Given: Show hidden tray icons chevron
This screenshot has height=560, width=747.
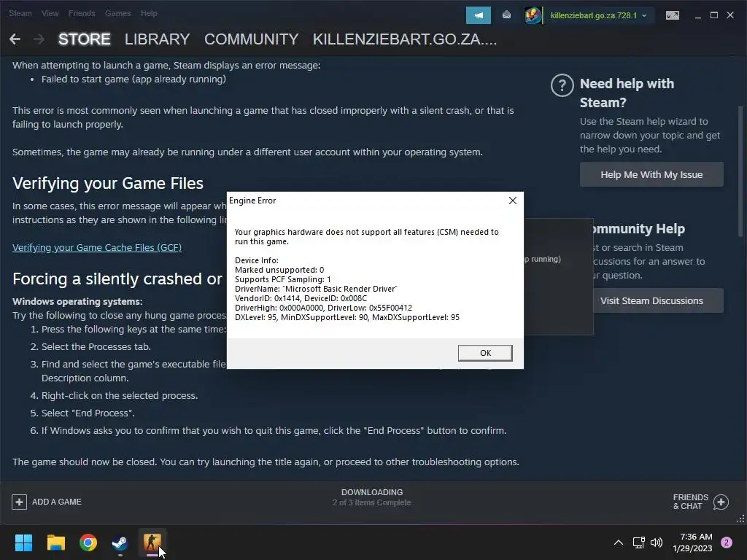Looking at the screenshot, I should tap(619, 542).
